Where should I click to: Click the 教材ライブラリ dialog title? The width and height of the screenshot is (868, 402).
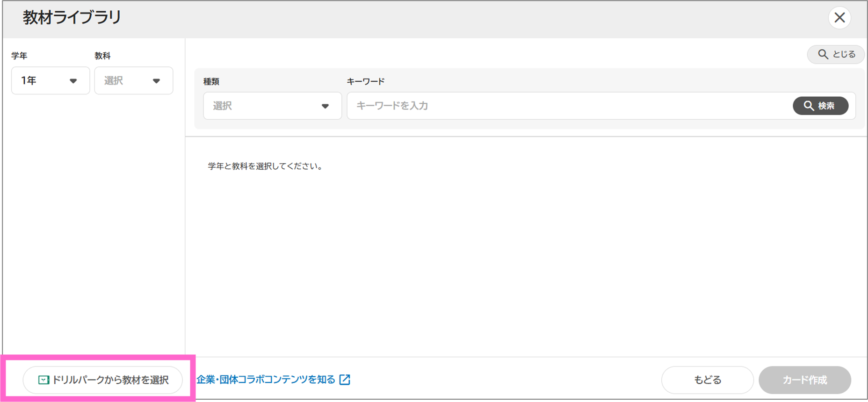(72, 18)
